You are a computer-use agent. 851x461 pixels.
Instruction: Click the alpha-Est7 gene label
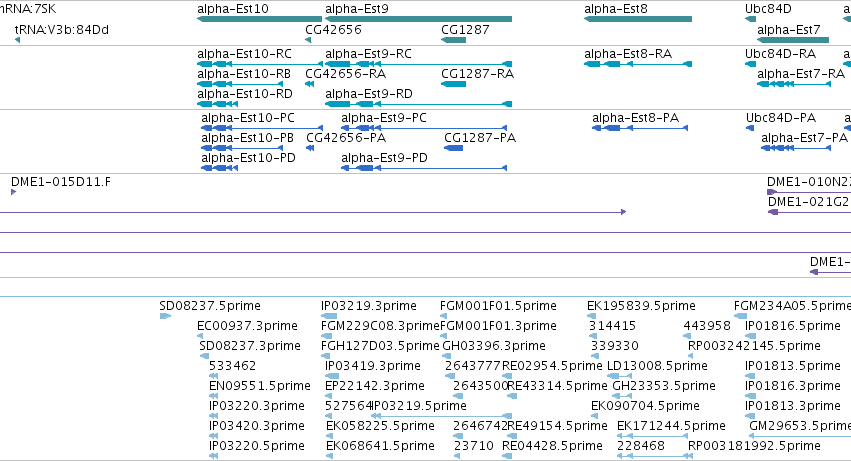[789, 29]
